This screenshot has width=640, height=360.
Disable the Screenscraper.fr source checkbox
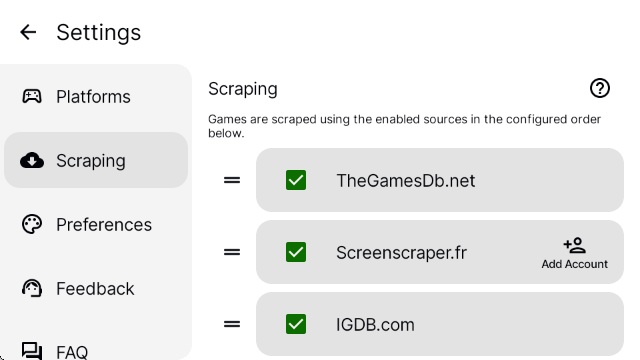(x=296, y=252)
